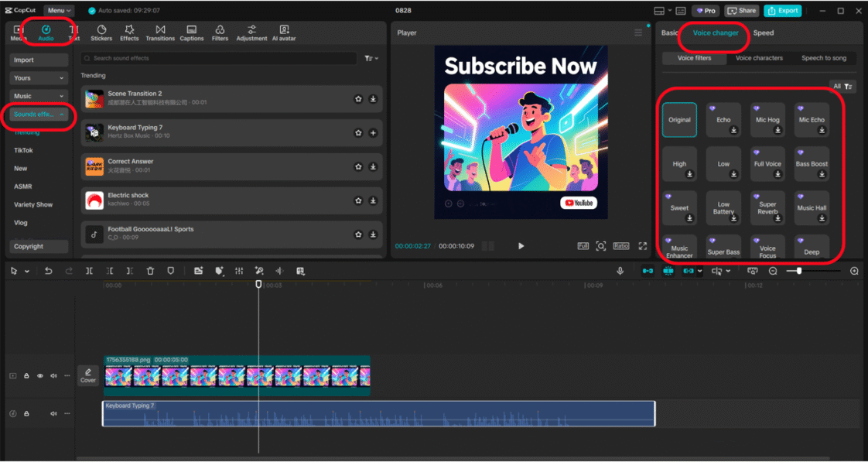This screenshot has width=868, height=462.
Task: Click the audio mixer sliders icon in timeline toolbar
Action: [x=239, y=271]
